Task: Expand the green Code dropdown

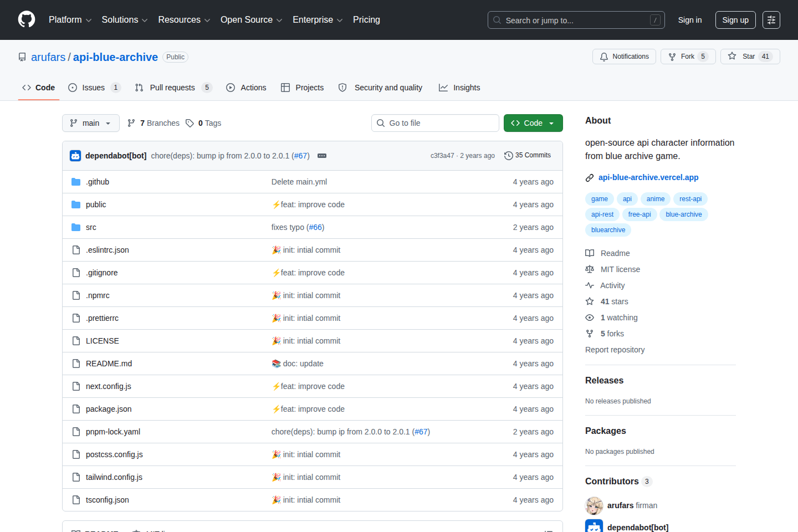Action: click(533, 122)
